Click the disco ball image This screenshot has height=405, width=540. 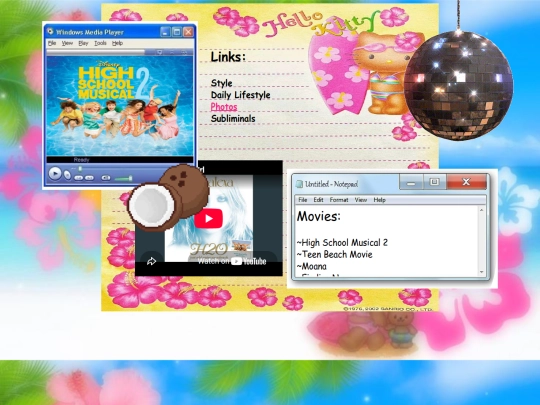coord(458,85)
